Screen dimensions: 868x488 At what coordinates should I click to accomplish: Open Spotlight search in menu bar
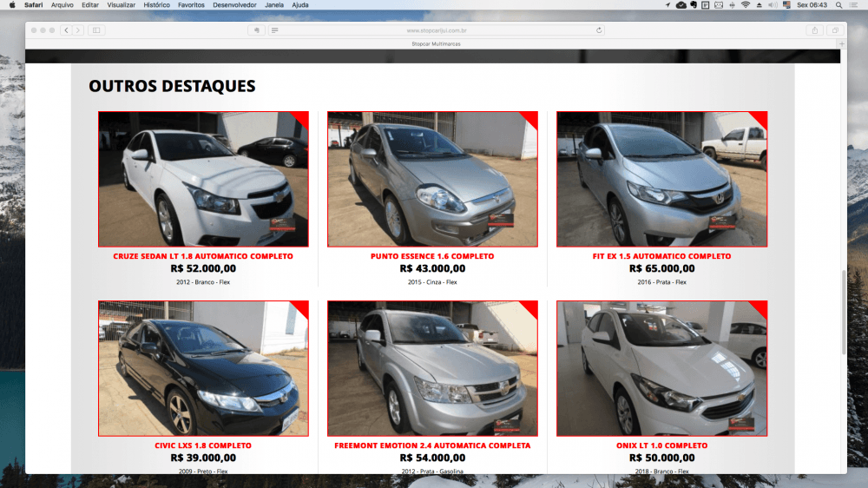point(838,5)
